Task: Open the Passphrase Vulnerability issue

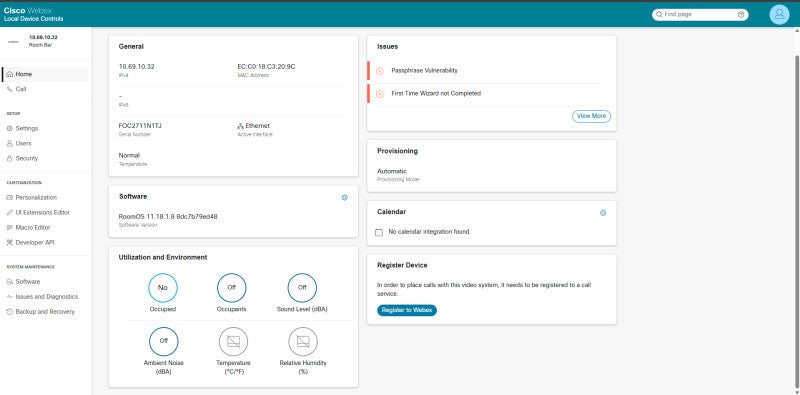Action: pos(485,71)
